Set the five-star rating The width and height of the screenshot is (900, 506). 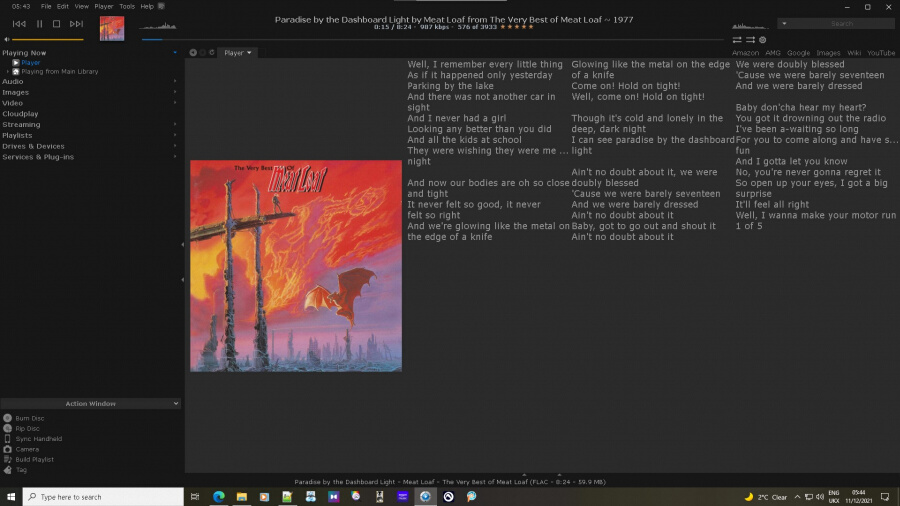tap(517, 27)
